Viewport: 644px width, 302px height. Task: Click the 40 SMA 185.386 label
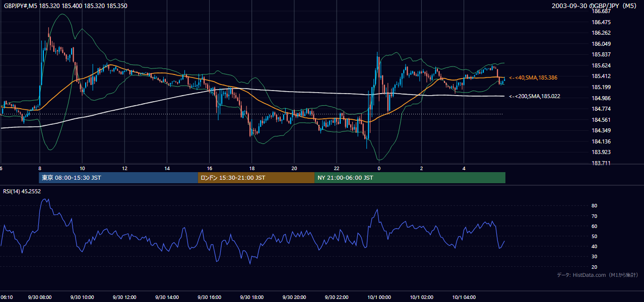point(534,78)
